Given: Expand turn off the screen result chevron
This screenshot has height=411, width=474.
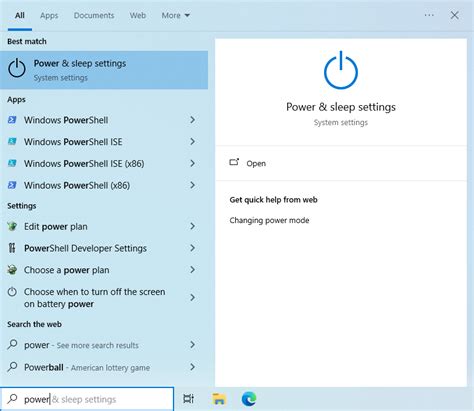Looking at the screenshot, I should 193,297.
